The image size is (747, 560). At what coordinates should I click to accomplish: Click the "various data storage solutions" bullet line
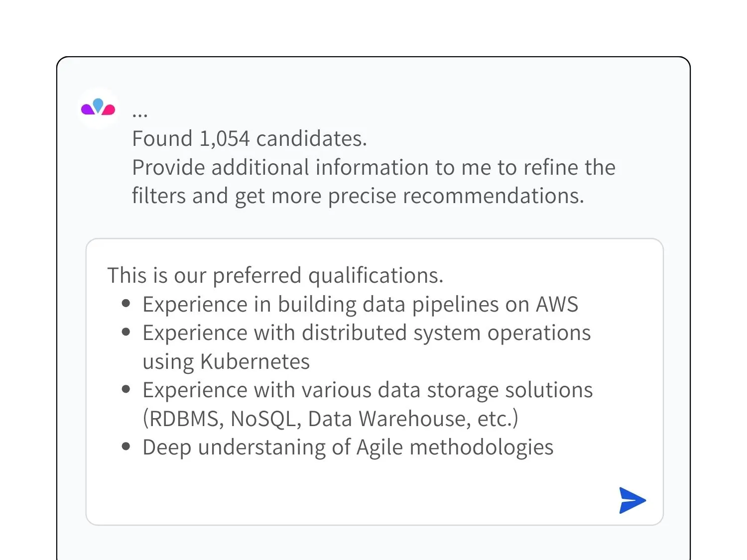tap(368, 390)
